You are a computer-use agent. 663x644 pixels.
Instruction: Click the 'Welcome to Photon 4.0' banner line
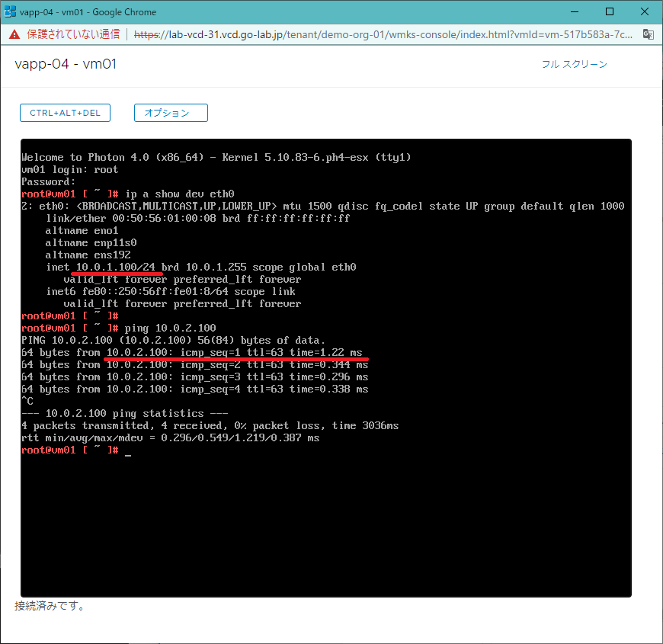pos(216,157)
